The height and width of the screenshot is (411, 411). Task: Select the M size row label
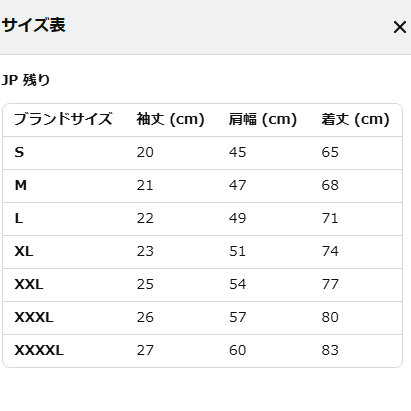(x=21, y=185)
